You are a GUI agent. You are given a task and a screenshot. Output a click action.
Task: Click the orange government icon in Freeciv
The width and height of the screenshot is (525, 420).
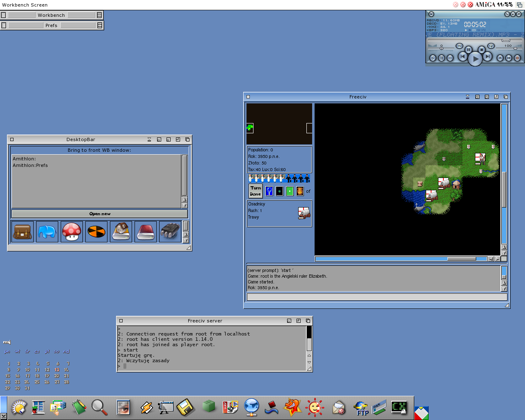300,191
